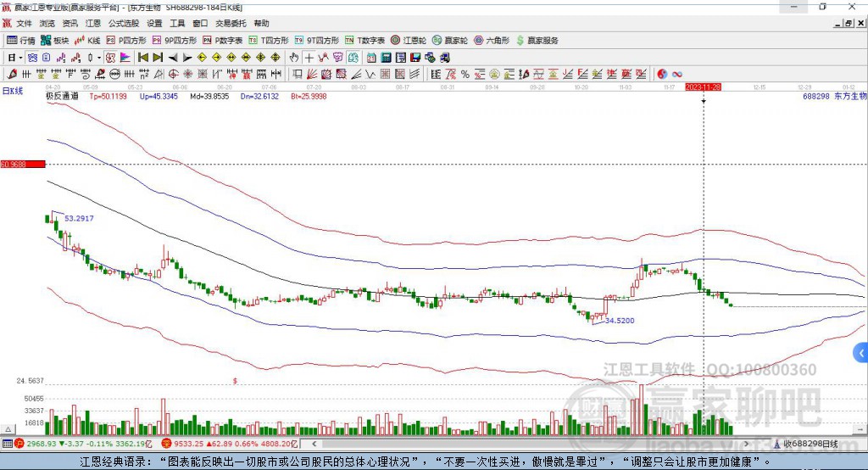Open the 帮助 menu

point(261,23)
